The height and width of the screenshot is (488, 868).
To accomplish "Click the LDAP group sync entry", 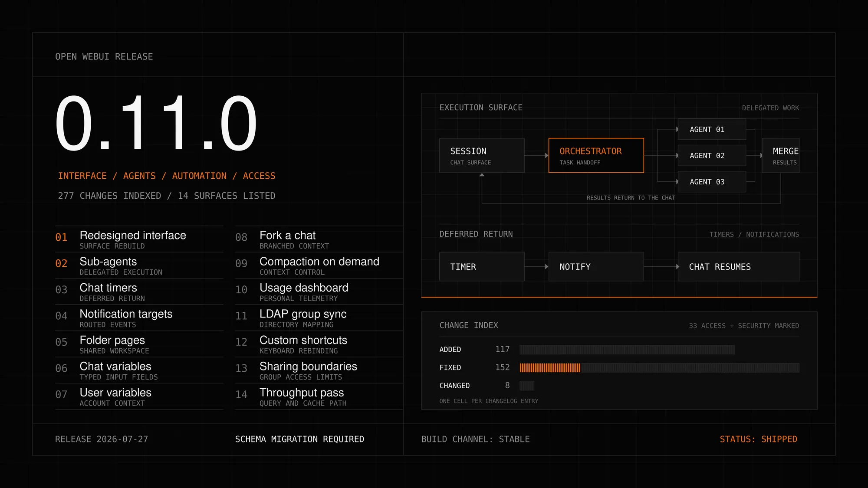I will tap(319, 318).
